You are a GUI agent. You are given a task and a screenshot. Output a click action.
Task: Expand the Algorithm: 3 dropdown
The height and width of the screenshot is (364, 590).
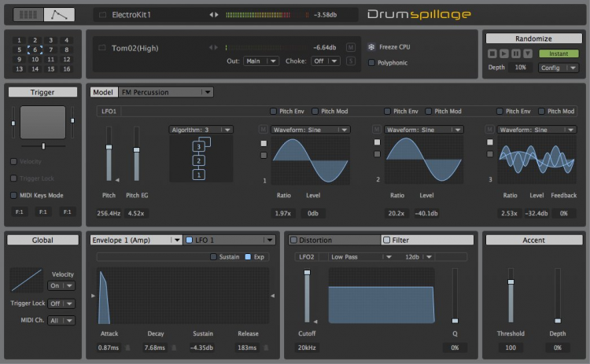click(x=201, y=130)
